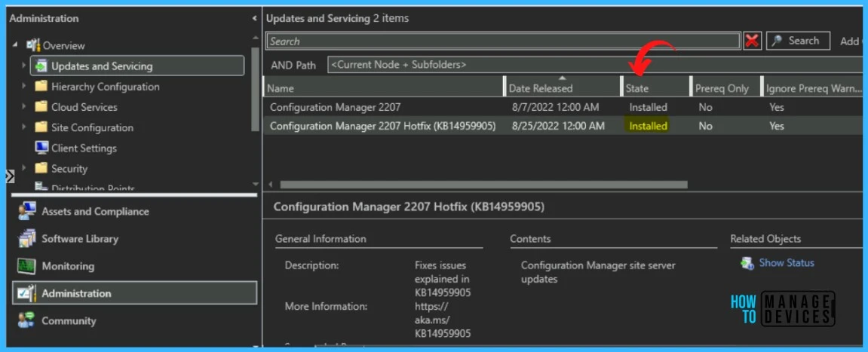Select the Overview tree item
This screenshot has height=352, width=868.
(63, 45)
